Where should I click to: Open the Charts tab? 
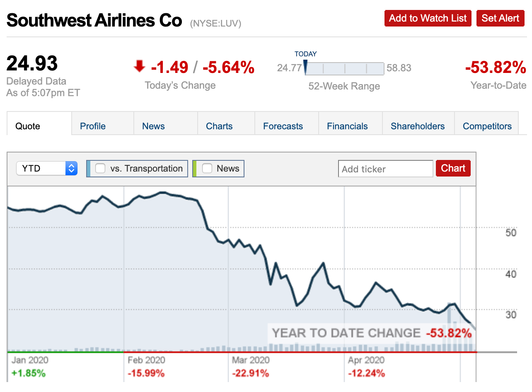point(219,126)
